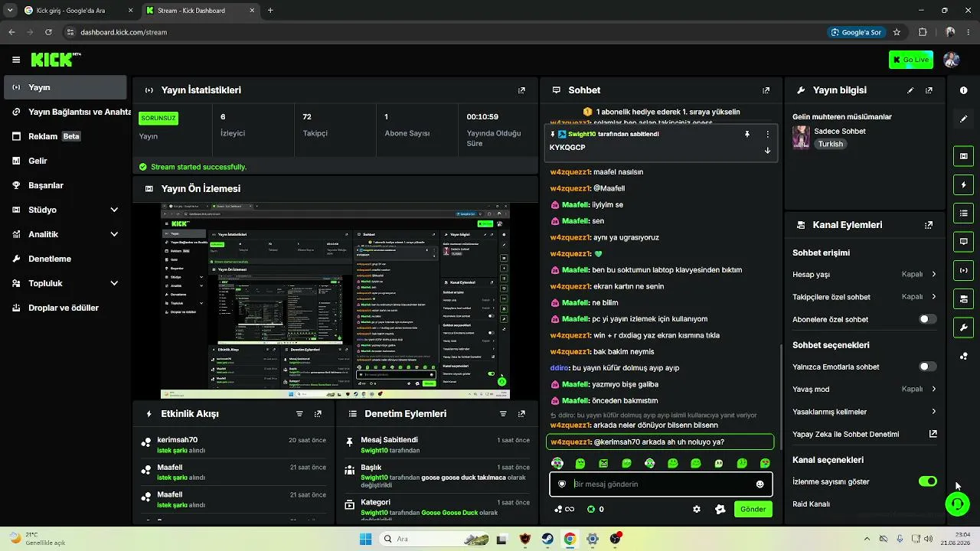The width and height of the screenshot is (980, 551).
Task: Open Denetleme page
Action: pyautogui.click(x=65, y=259)
